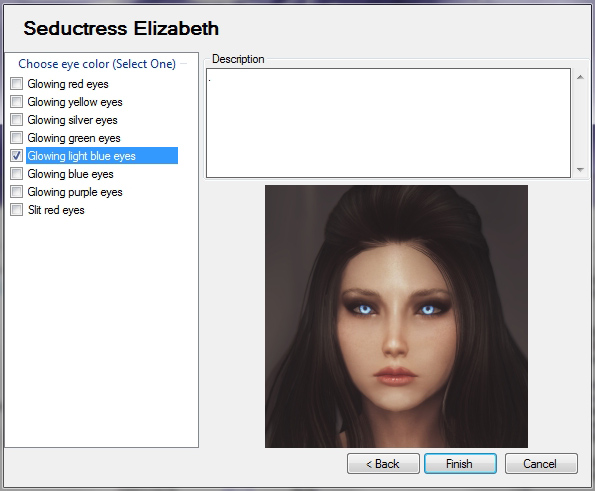The height and width of the screenshot is (491, 595).
Task: Select the Glowing red eyes label
Action: (68, 84)
